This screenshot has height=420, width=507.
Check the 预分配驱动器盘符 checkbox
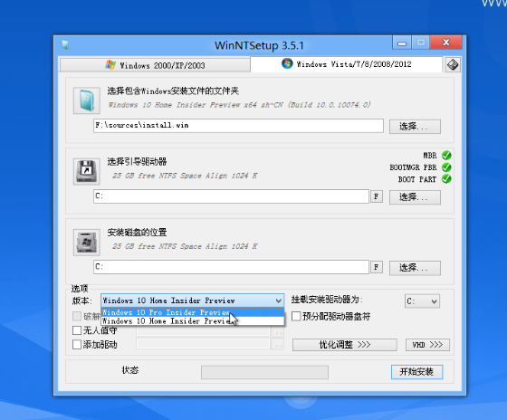pyautogui.click(x=296, y=316)
